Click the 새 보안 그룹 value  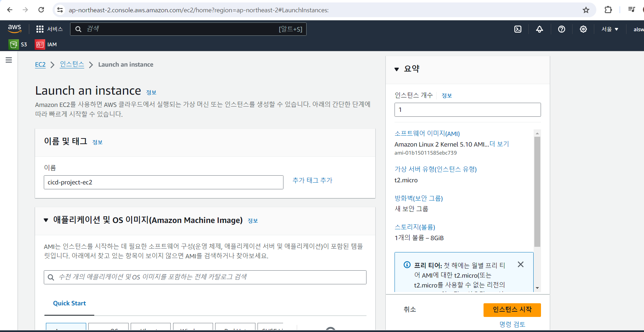click(x=411, y=209)
